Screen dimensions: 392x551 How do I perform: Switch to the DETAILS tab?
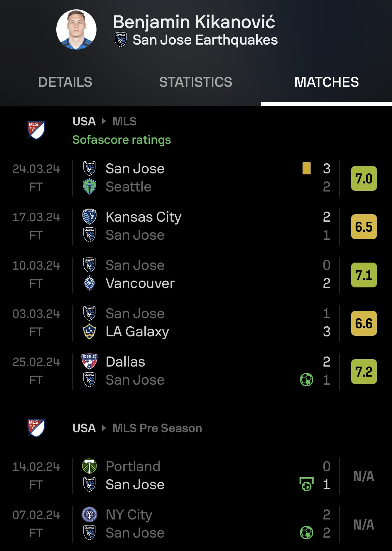pyautogui.click(x=65, y=82)
